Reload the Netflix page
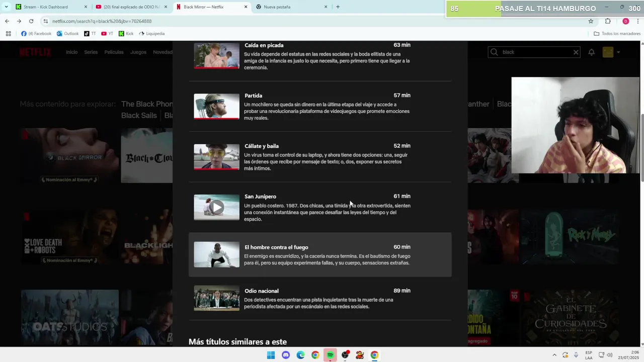This screenshot has height=362, width=644. [x=31, y=21]
